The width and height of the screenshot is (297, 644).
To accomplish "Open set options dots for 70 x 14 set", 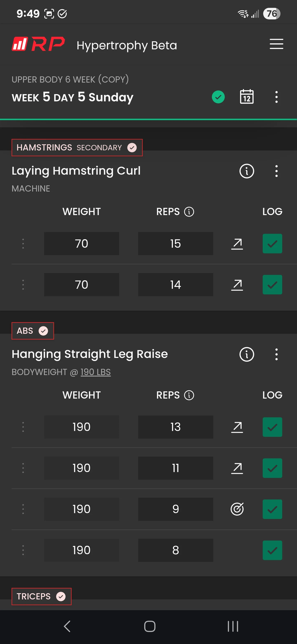I will coord(23,284).
